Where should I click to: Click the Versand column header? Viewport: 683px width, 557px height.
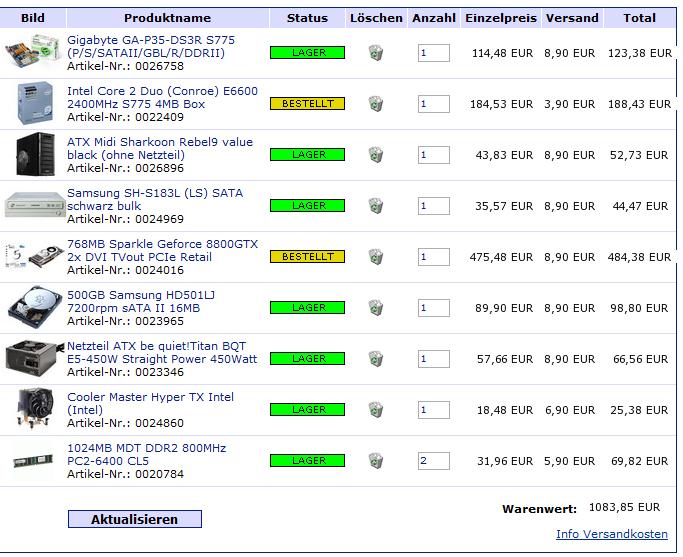[572, 18]
